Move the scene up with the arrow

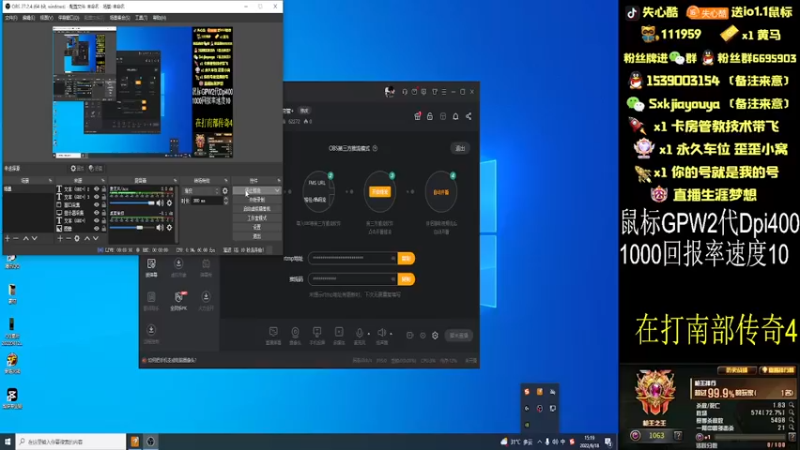pos(26,238)
